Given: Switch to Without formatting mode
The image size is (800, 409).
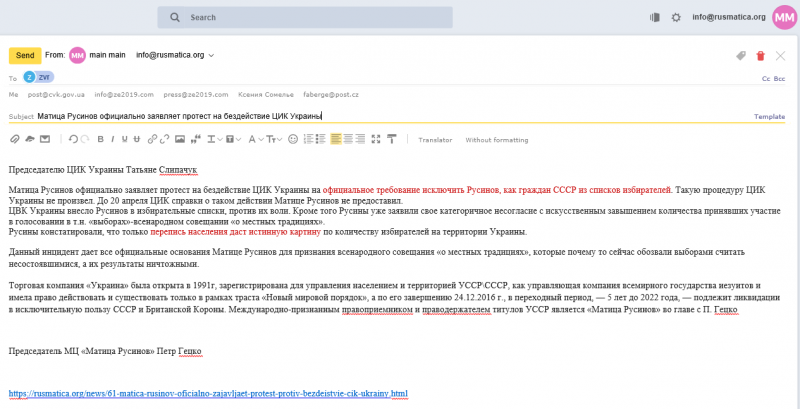Looking at the screenshot, I should pos(496,140).
